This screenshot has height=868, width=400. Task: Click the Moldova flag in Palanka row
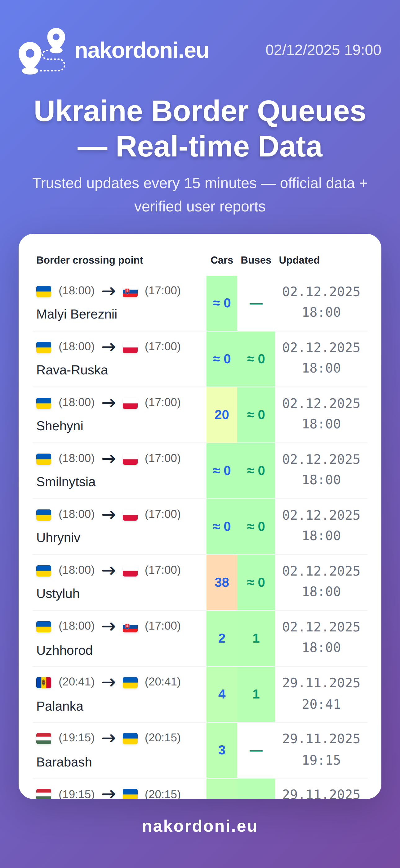coord(44,683)
